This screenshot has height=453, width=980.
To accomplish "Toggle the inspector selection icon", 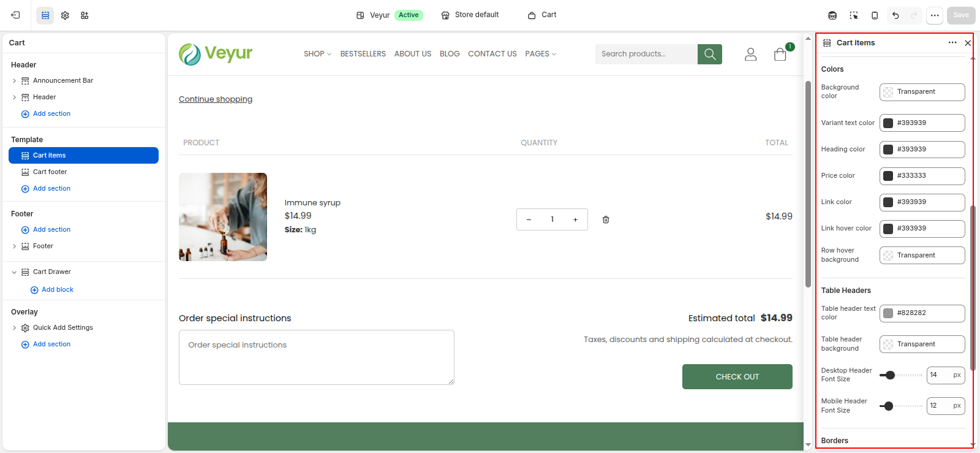I will pos(854,15).
